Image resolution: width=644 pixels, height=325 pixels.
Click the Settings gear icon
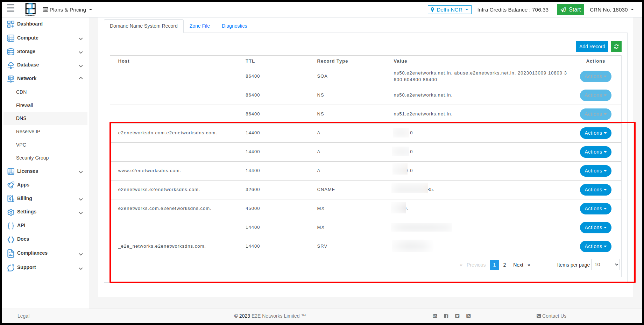[x=11, y=212]
